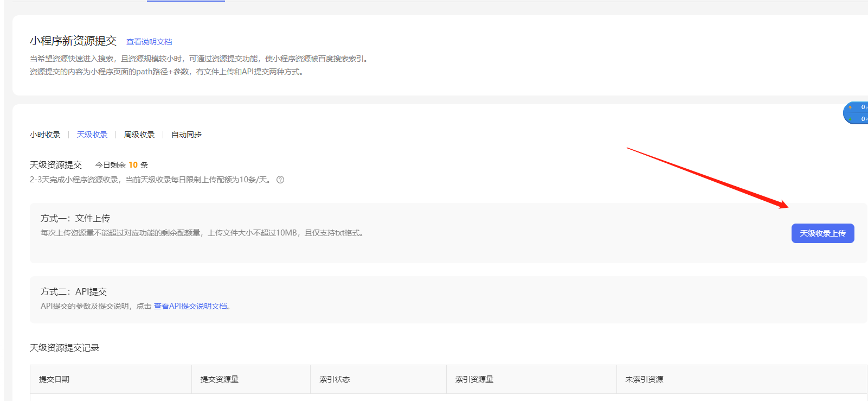Click the 方式二：API提交 heading
Screen dimensions: 868x401
pyautogui.click(x=74, y=292)
